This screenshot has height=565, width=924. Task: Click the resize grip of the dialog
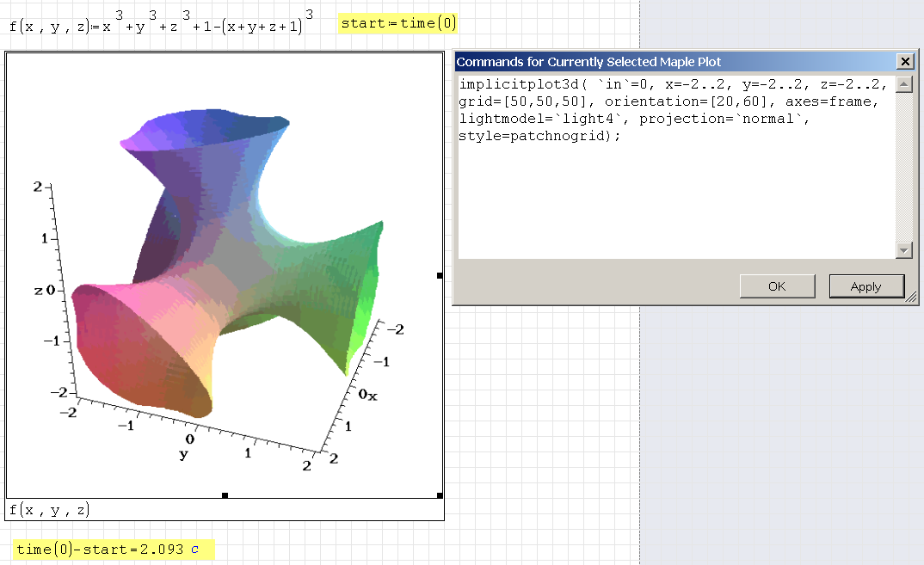[x=912, y=298]
